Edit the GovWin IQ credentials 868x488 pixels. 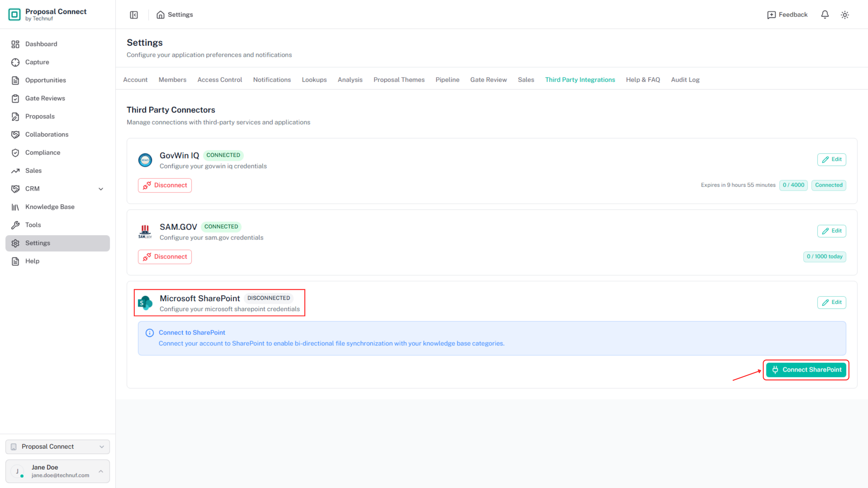(x=832, y=159)
